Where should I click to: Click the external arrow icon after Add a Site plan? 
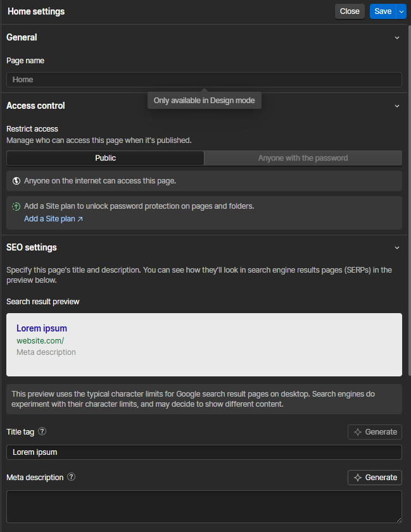80,219
